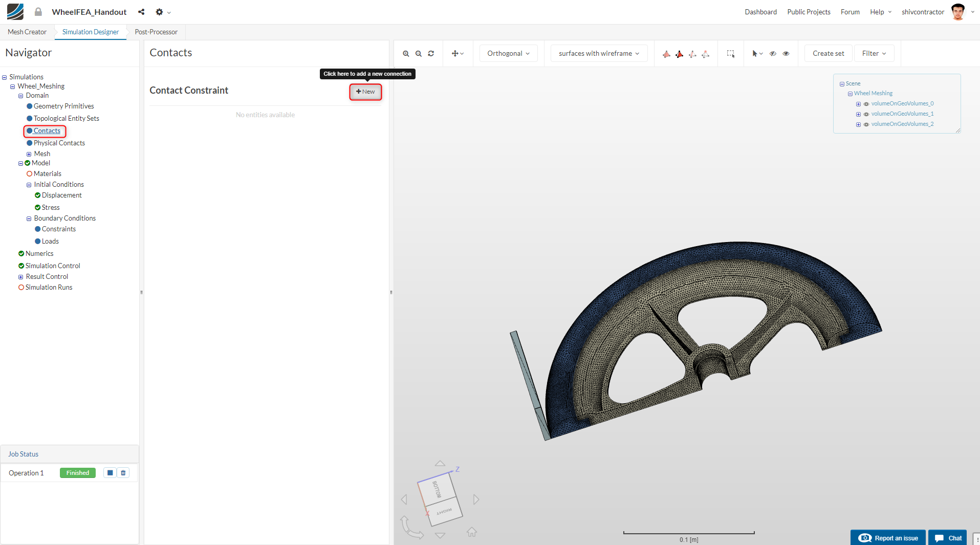Click New to add a contact constraint

coord(365,92)
